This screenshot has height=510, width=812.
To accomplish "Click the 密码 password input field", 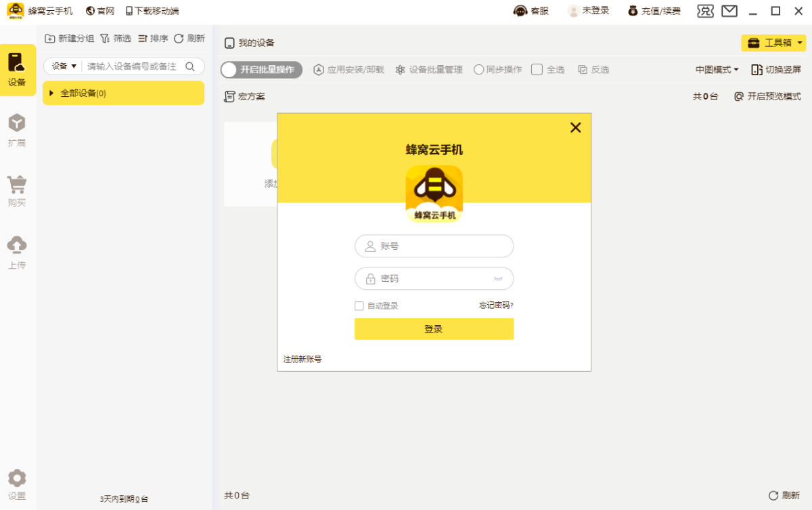I will 434,278.
